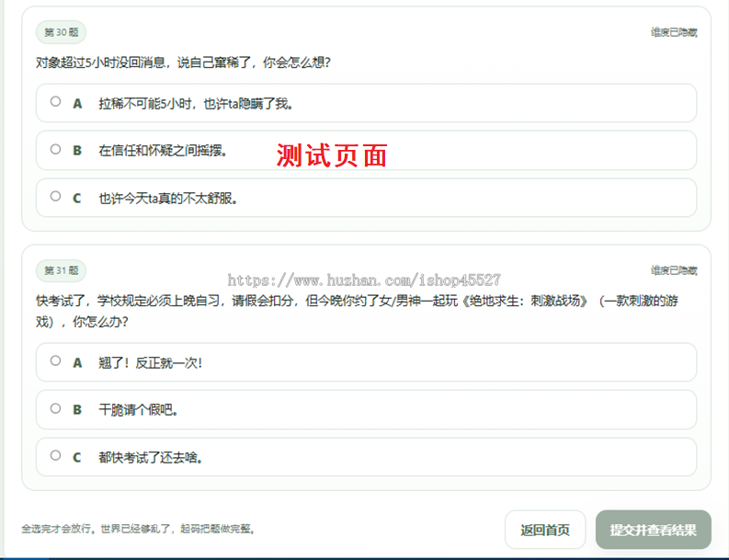Click answer text 在信任和怀疑之间摇摆
The width and height of the screenshot is (729, 560).
163,151
